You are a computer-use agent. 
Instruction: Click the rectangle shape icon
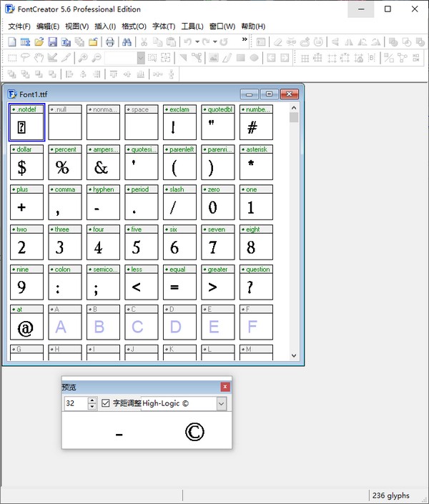click(x=240, y=58)
